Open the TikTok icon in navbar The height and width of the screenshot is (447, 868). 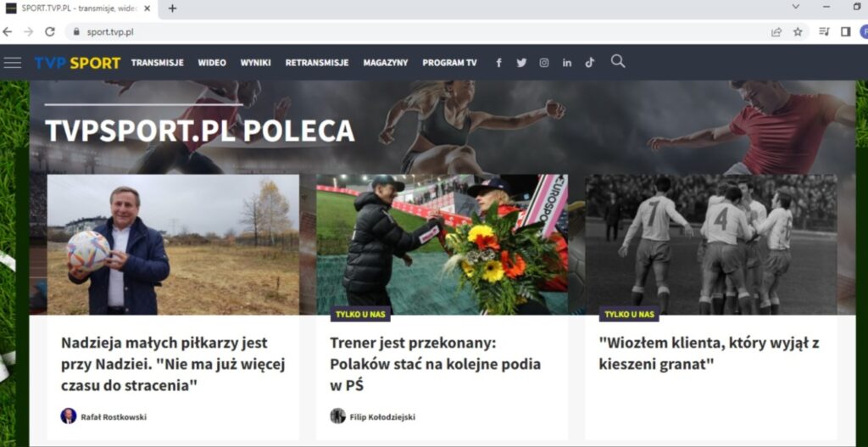590,63
